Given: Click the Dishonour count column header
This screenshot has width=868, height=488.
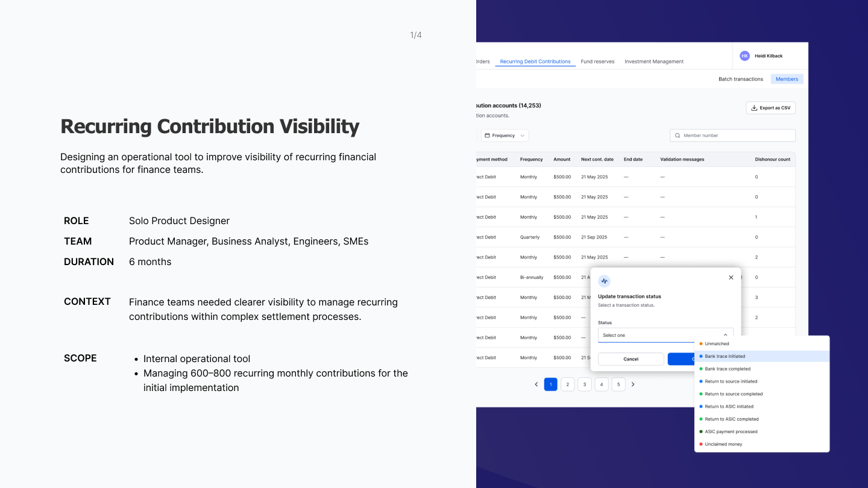Looking at the screenshot, I should 773,160.
